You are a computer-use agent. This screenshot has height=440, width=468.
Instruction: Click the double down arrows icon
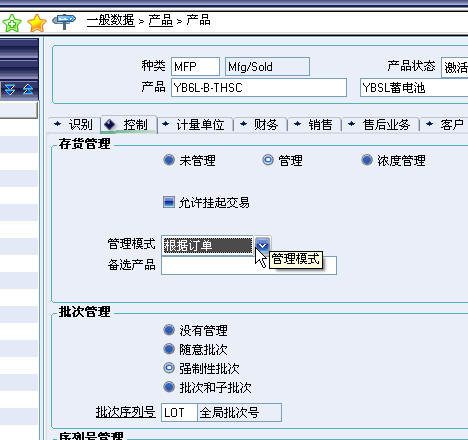coord(10,89)
